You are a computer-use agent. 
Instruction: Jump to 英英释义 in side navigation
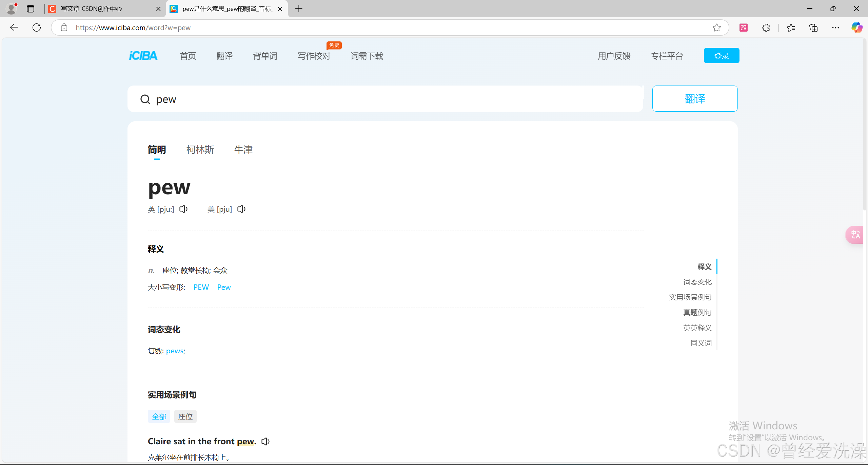[697, 328]
